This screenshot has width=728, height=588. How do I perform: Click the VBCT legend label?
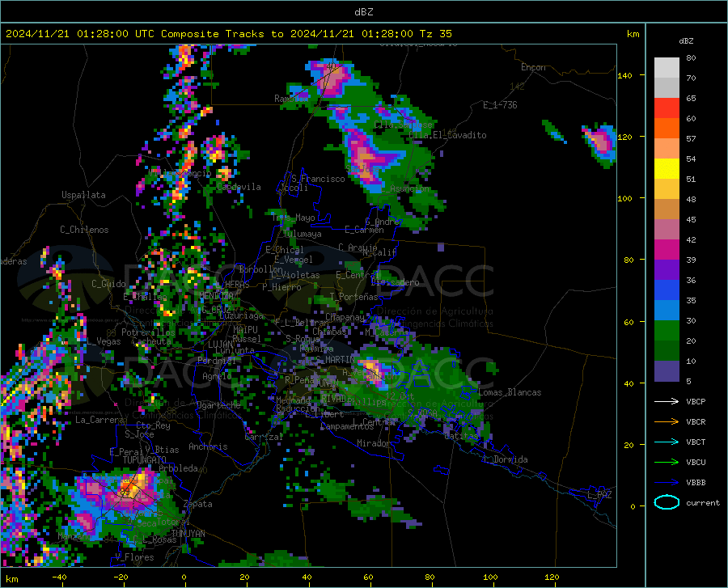tap(696, 442)
